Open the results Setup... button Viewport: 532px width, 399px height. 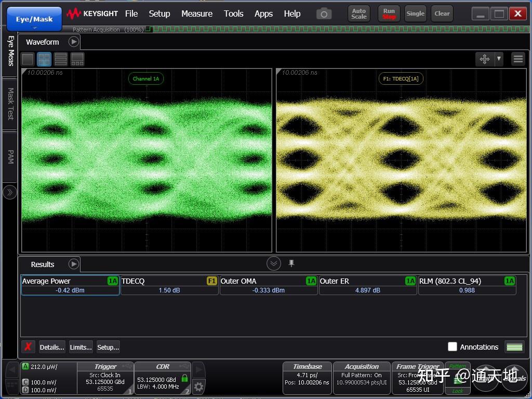pyautogui.click(x=108, y=347)
